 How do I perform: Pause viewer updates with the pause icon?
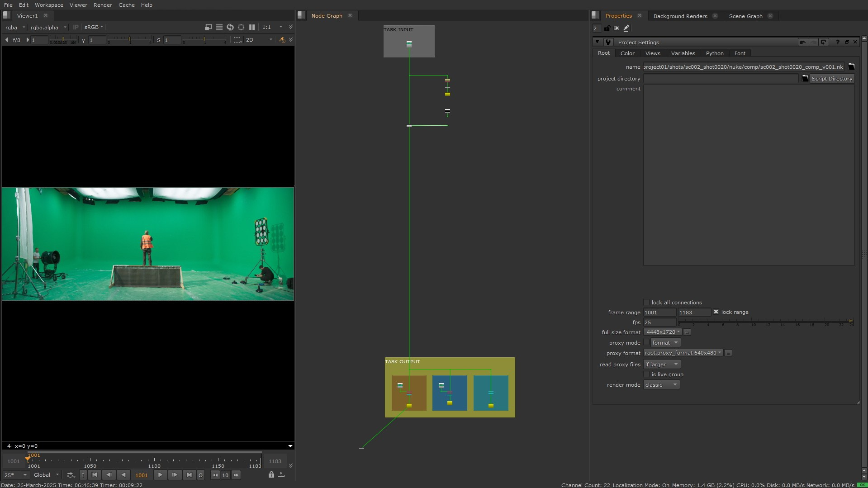pyautogui.click(x=251, y=27)
